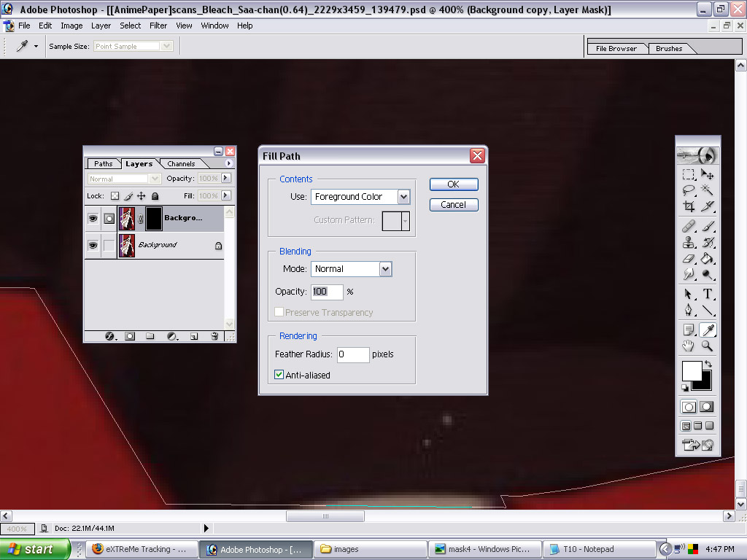Open the status bar info arrow
This screenshot has height=560, width=747.
click(x=206, y=528)
